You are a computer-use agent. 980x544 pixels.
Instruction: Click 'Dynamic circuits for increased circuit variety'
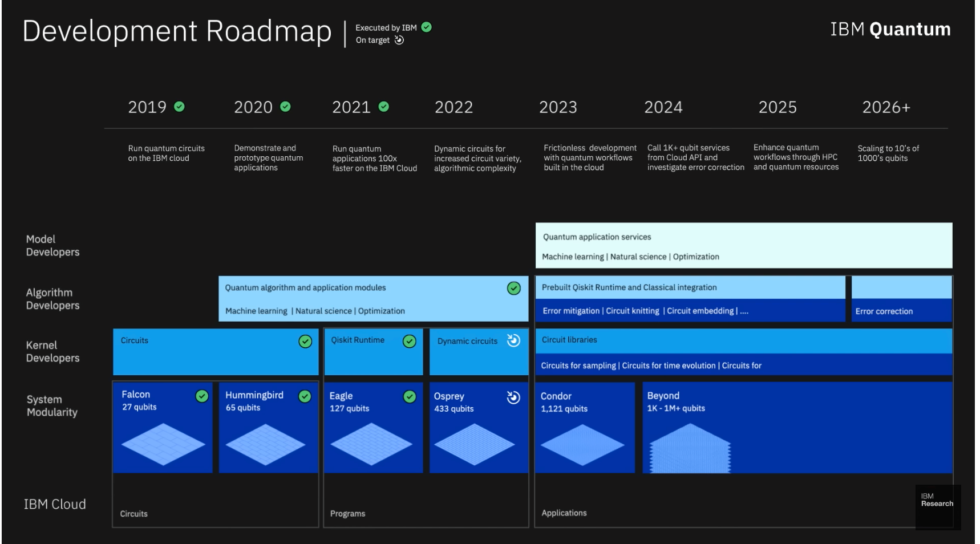tap(478, 159)
